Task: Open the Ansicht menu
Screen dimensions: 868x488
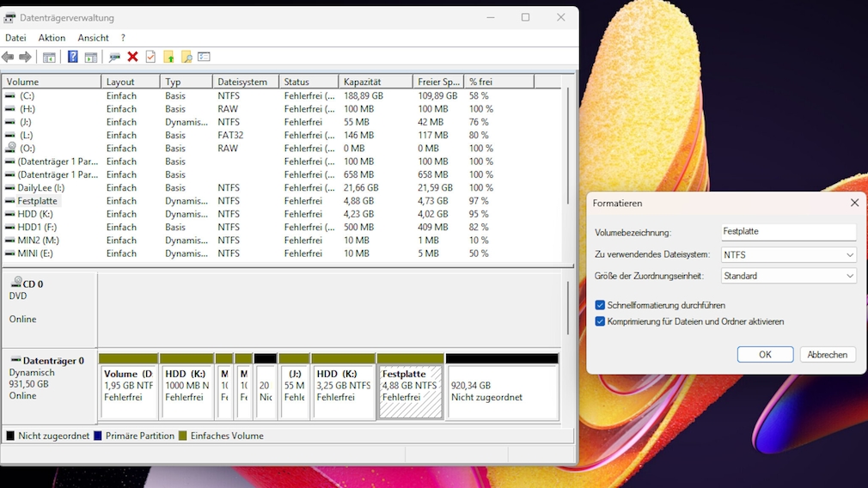Action: click(x=93, y=38)
